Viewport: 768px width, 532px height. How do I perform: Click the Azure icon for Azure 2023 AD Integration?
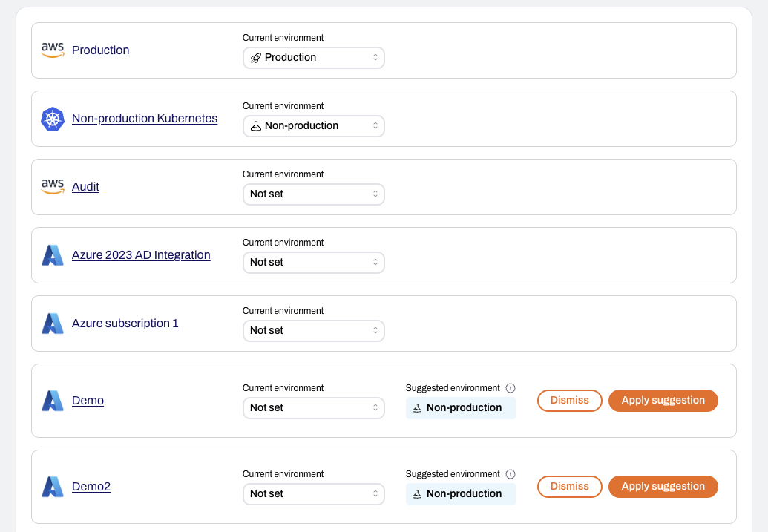click(x=52, y=254)
